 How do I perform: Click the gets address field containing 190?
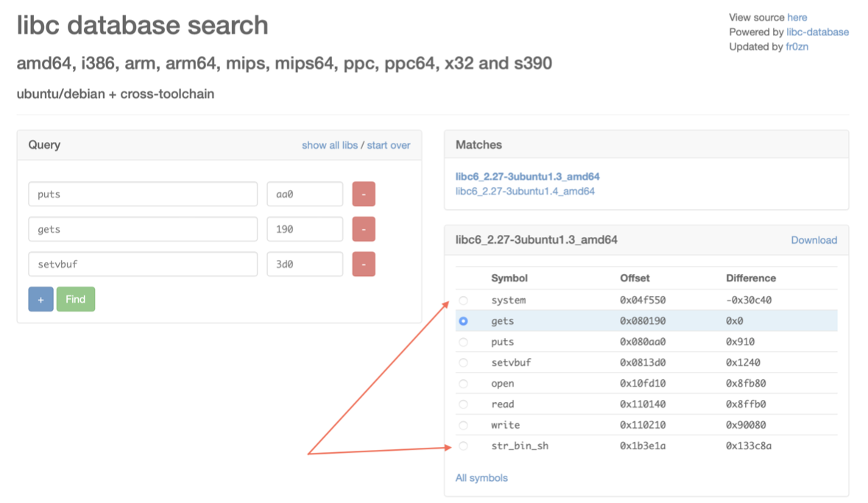[305, 229]
